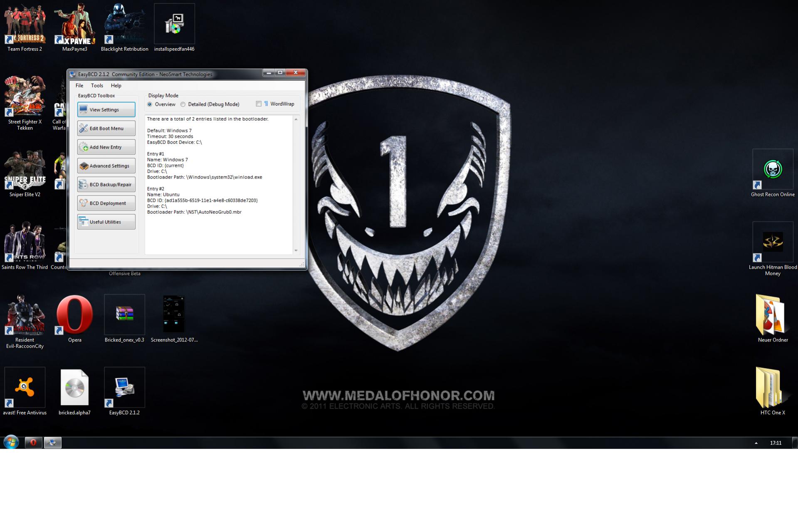The height and width of the screenshot is (532, 798).
Task: Go to BCD Backup/Repair
Action: (x=106, y=185)
